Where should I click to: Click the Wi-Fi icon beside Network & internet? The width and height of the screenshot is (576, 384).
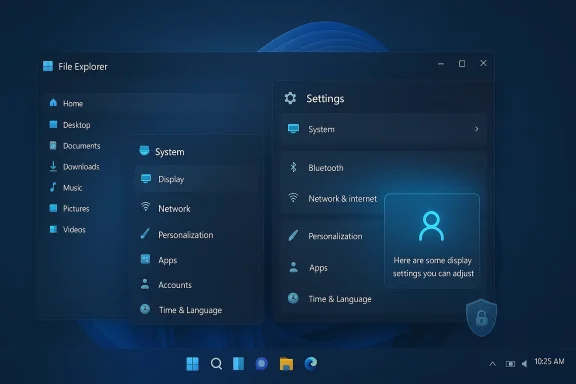pos(293,198)
